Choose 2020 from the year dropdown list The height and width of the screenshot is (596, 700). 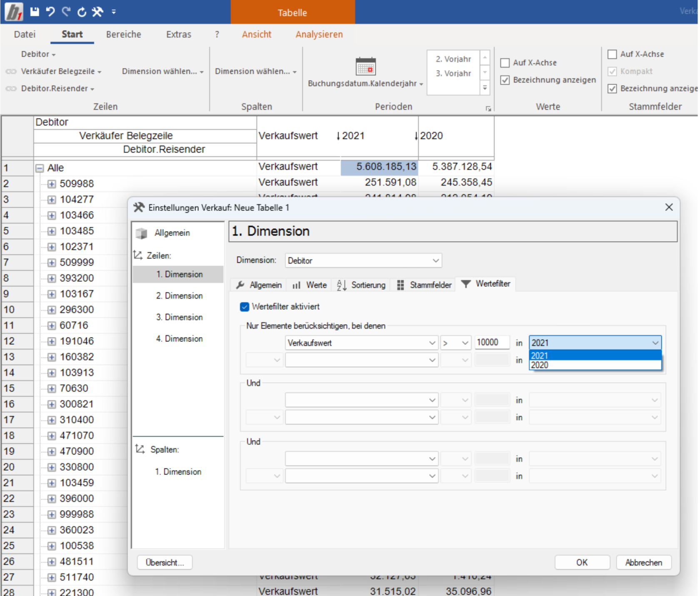tap(595, 366)
